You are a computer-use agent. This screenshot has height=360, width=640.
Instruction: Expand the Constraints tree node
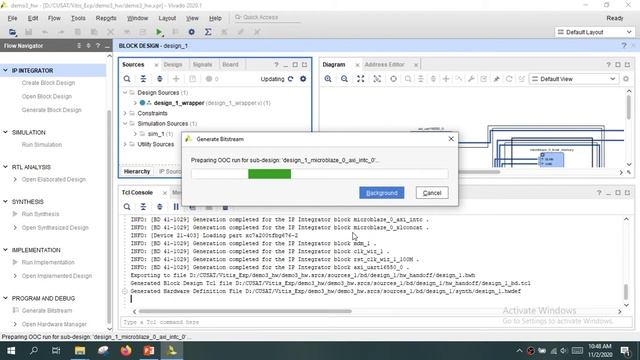pyautogui.click(x=125, y=113)
